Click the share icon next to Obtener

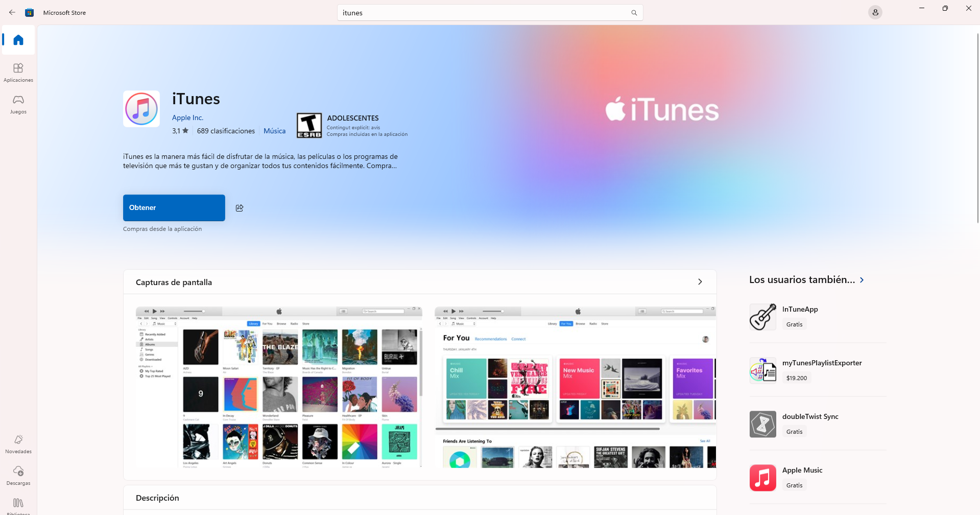pyautogui.click(x=240, y=208)
